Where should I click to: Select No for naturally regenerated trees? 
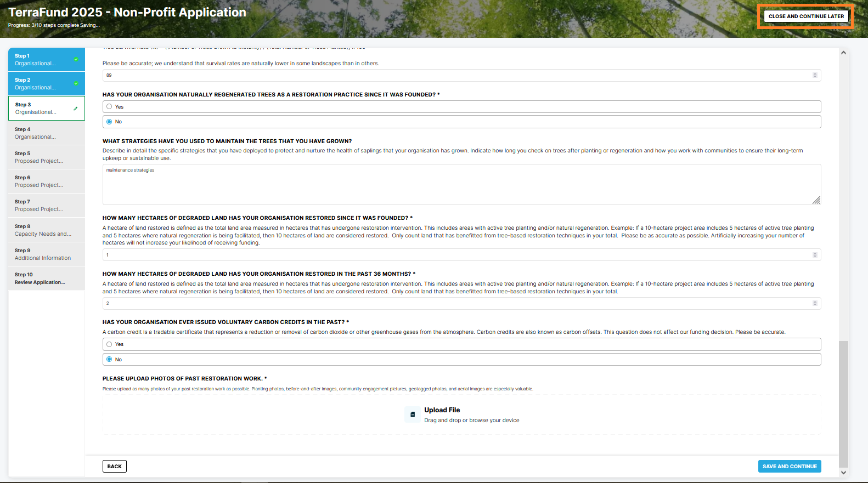pos(110,122)
